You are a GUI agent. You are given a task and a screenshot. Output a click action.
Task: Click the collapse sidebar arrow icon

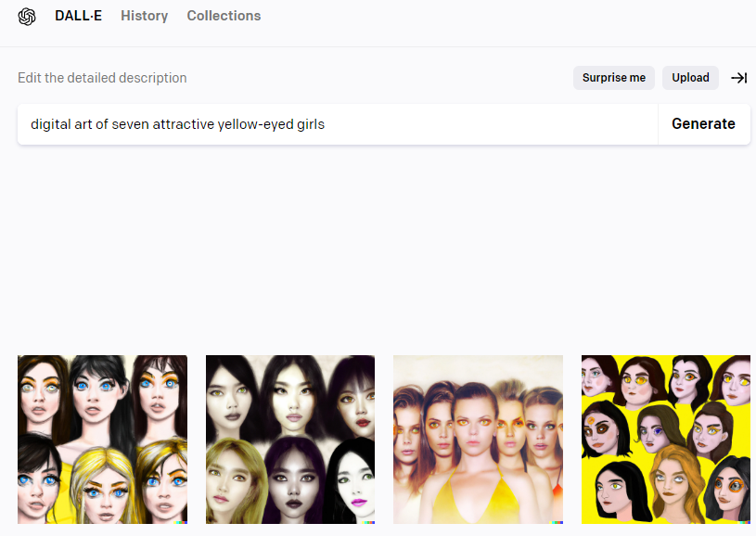click(x=738, y=78)
